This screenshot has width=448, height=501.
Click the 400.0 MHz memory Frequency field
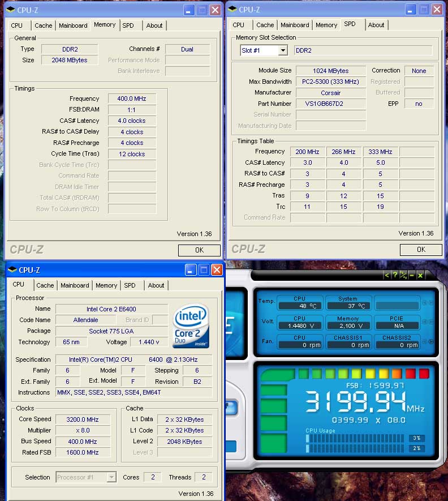coord(132,99)
